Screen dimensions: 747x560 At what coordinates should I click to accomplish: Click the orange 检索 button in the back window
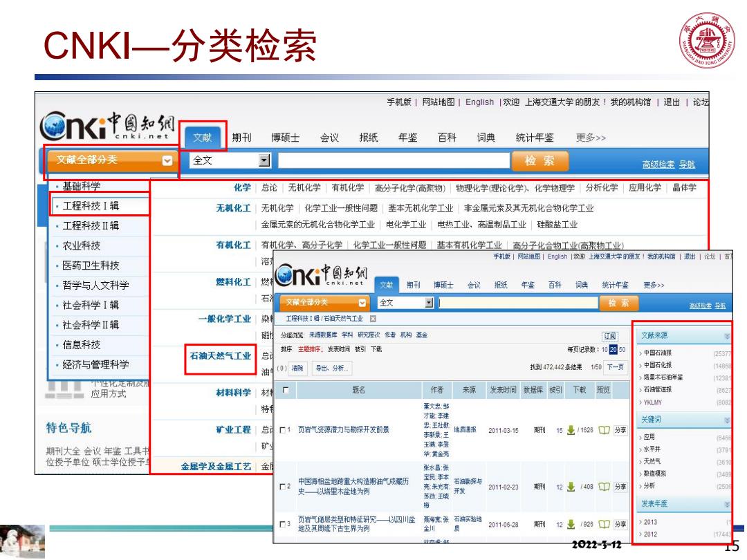coord(539,160)
